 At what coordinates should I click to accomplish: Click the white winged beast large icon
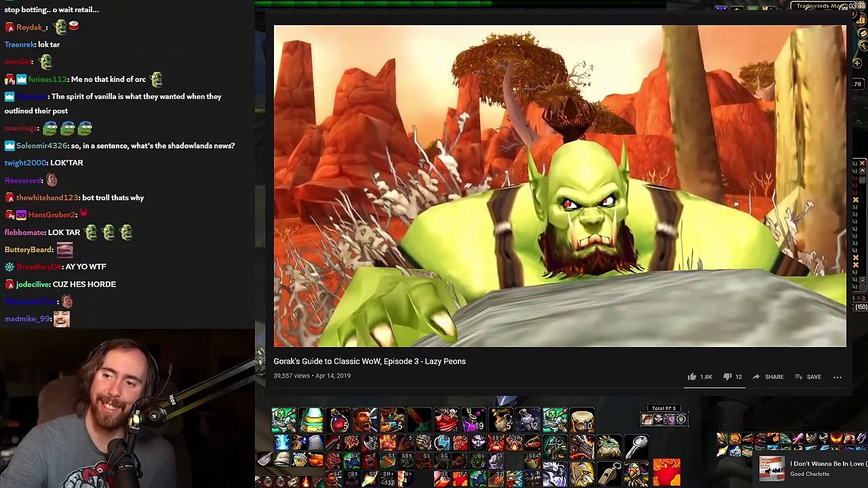[x=555, y=474]
